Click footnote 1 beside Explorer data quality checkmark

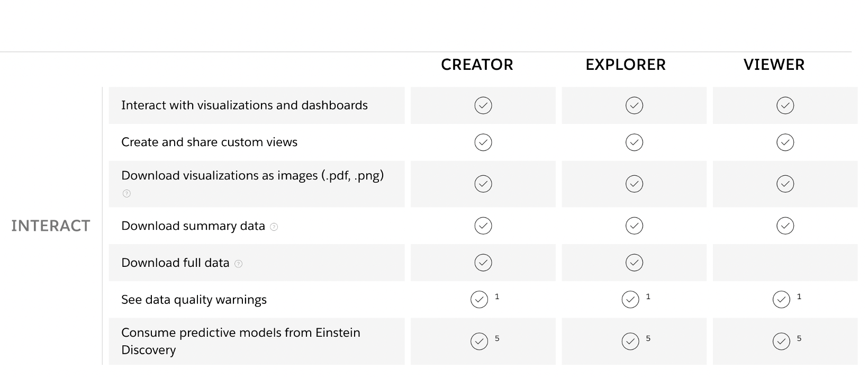(x=648, y=297)
